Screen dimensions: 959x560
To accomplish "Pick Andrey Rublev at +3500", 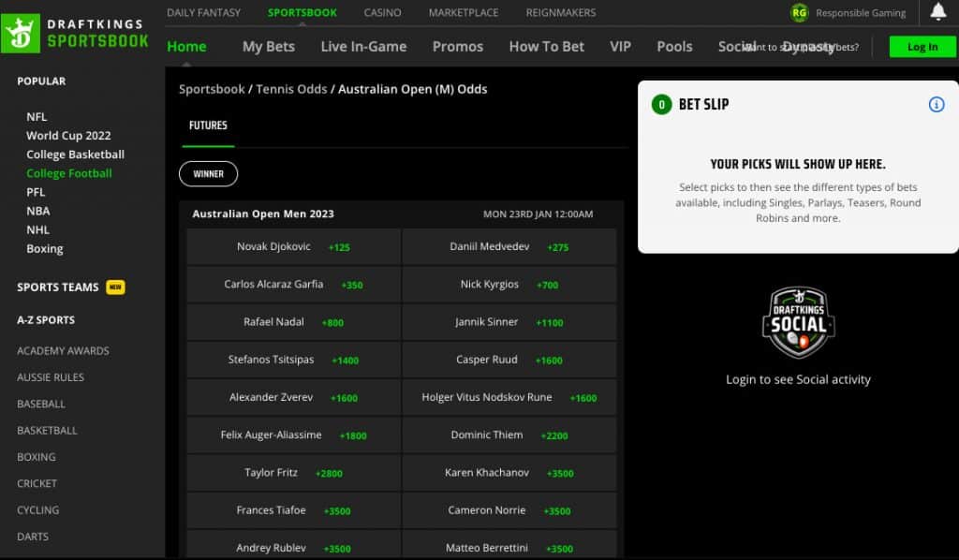I will point(294,545).
